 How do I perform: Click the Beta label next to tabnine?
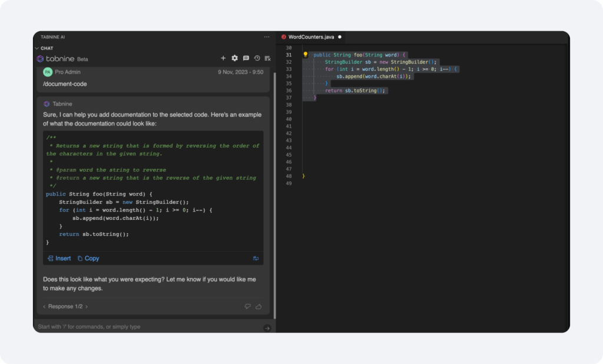coord(82,59)
